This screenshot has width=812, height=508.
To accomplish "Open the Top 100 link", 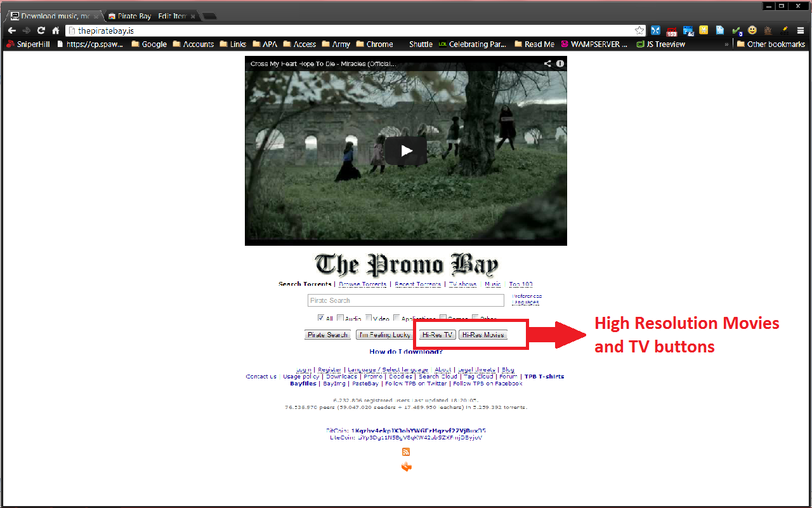I will [x=521, y=284].
